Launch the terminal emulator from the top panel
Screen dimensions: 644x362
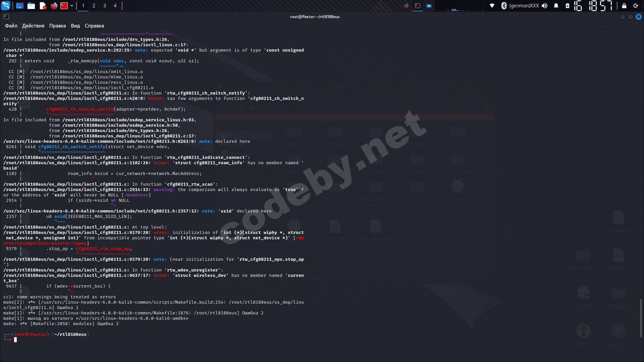(x=19, y=6)
